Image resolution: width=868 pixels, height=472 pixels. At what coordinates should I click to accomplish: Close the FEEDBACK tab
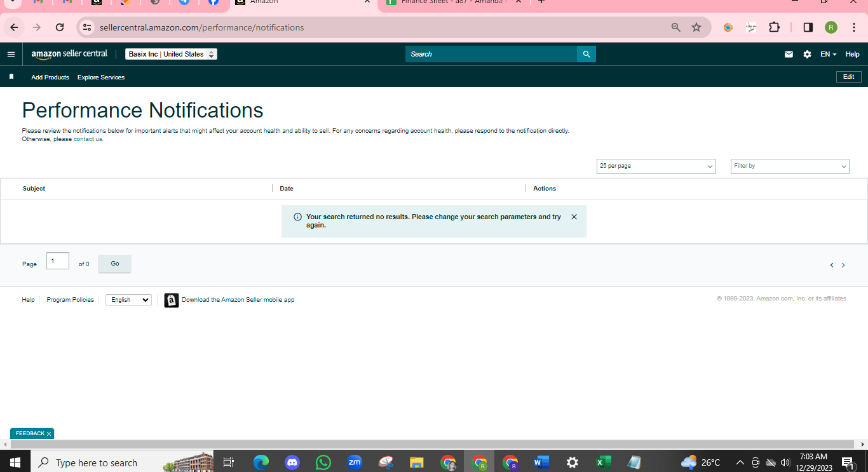click(49, 434)
